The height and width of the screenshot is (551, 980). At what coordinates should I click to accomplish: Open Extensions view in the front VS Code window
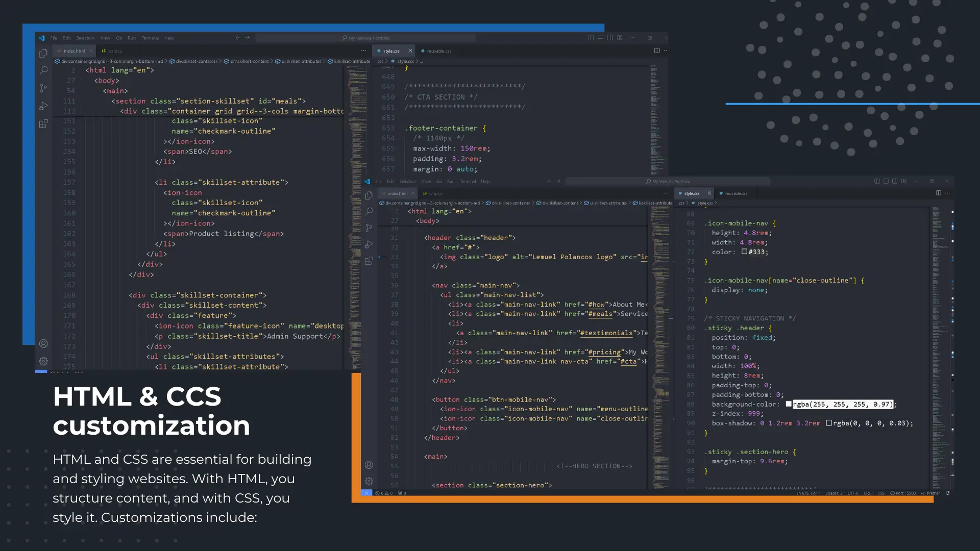click(x=369, y=261)
